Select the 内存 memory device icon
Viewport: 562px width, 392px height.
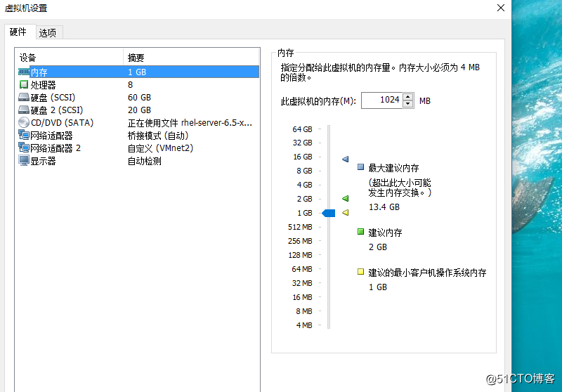pos(24,72)
